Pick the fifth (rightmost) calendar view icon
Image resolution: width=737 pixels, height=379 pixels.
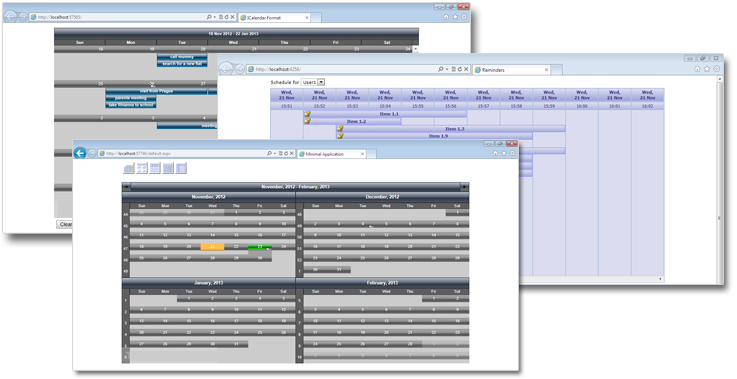click(x=181, y=168)
